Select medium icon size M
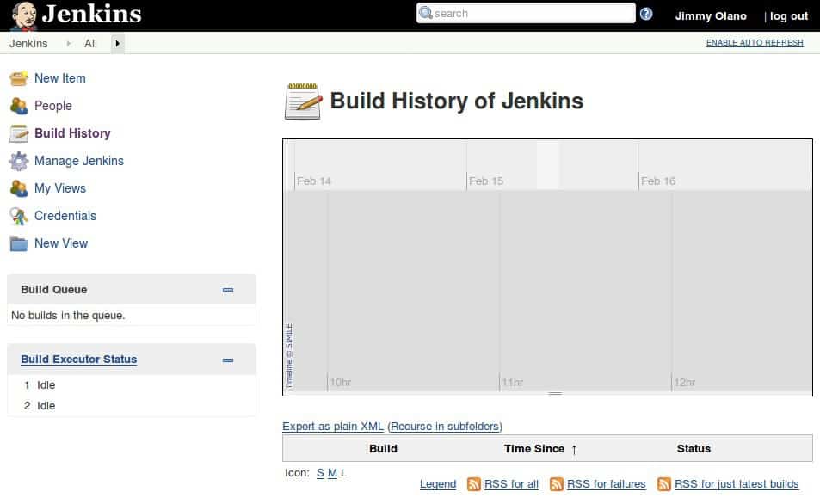Image resolution: width=820 pixels, height=504 pixels. [332, 473]
